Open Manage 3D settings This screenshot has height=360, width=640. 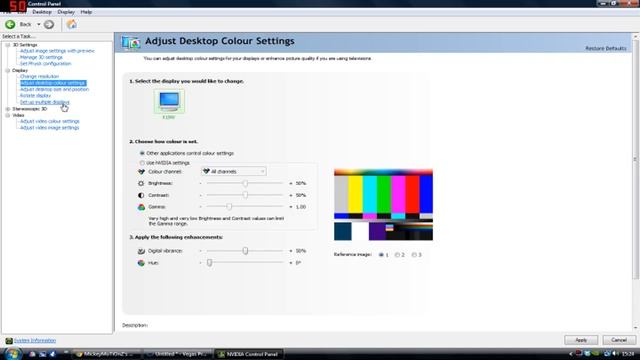click(41, 58)
